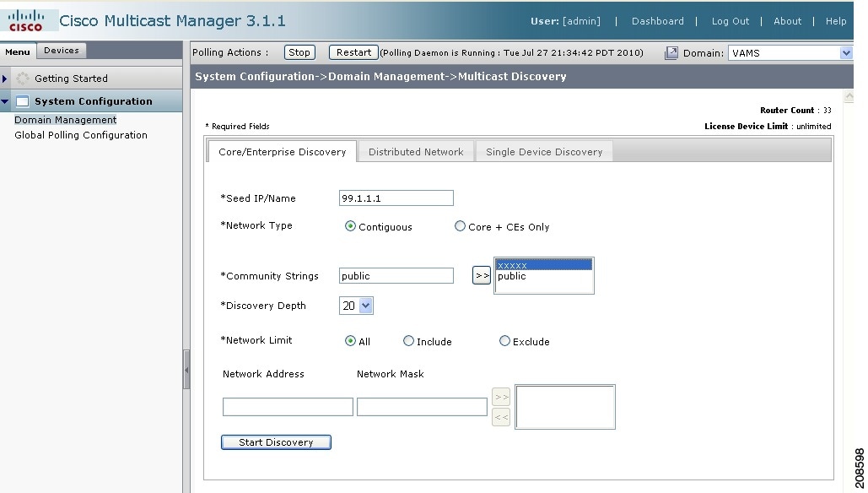868x493 pixels.
Task: Open Domain Management in sidebar
Action: [x=65, y=120]
